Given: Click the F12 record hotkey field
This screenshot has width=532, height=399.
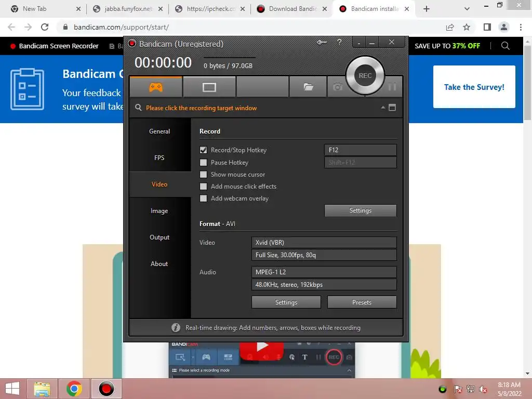Looking at the screenshot, I should 361,150.
